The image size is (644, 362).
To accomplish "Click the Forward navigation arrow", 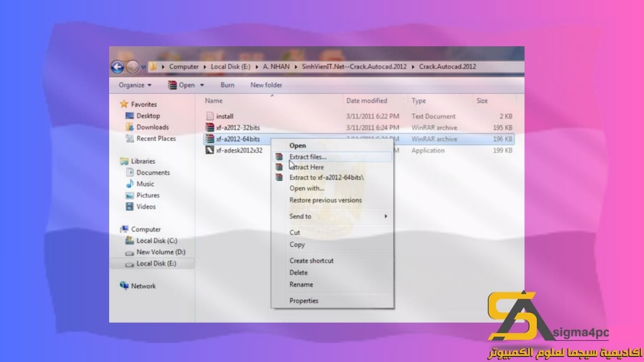I will point(132,66).
